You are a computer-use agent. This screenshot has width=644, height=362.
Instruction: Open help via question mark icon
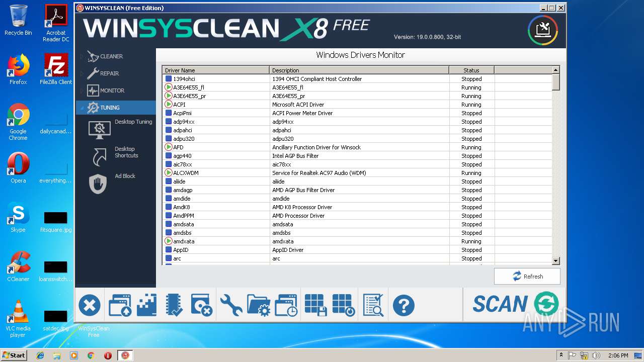[404, 305]
